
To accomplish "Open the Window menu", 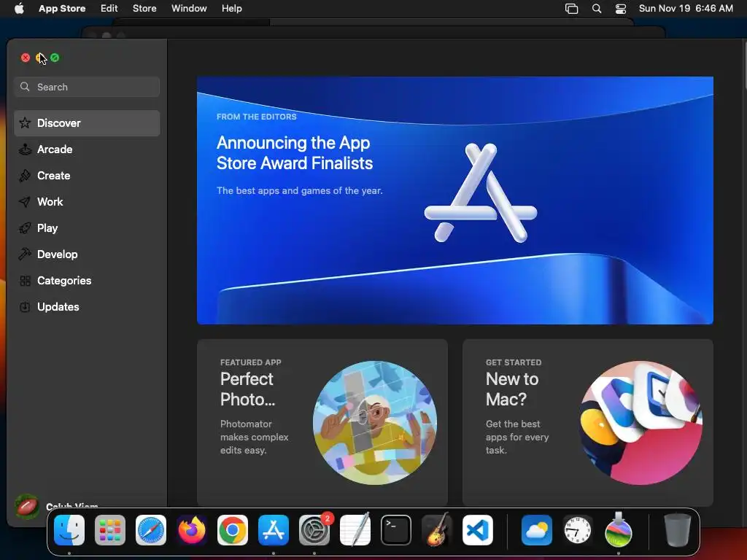I will 189,8.
